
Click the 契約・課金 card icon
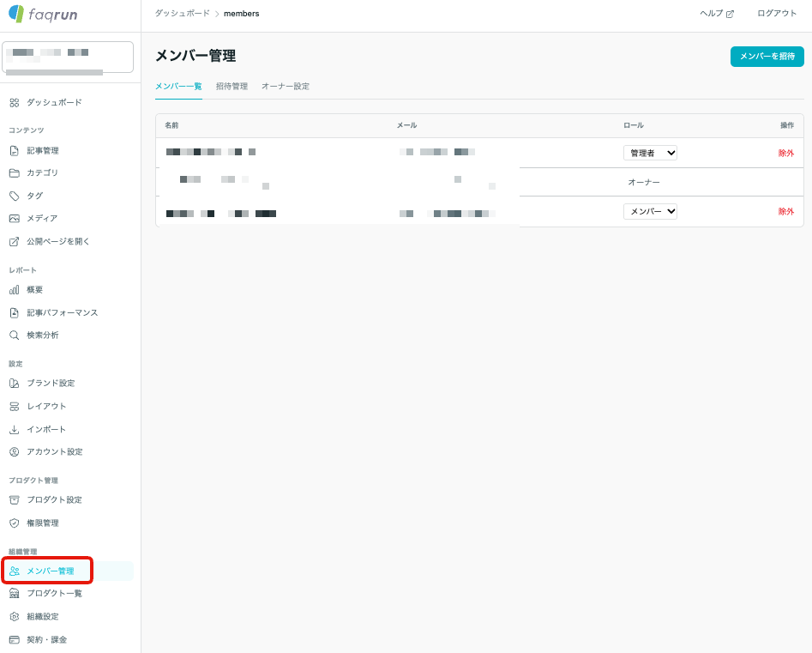pos(15,640)
